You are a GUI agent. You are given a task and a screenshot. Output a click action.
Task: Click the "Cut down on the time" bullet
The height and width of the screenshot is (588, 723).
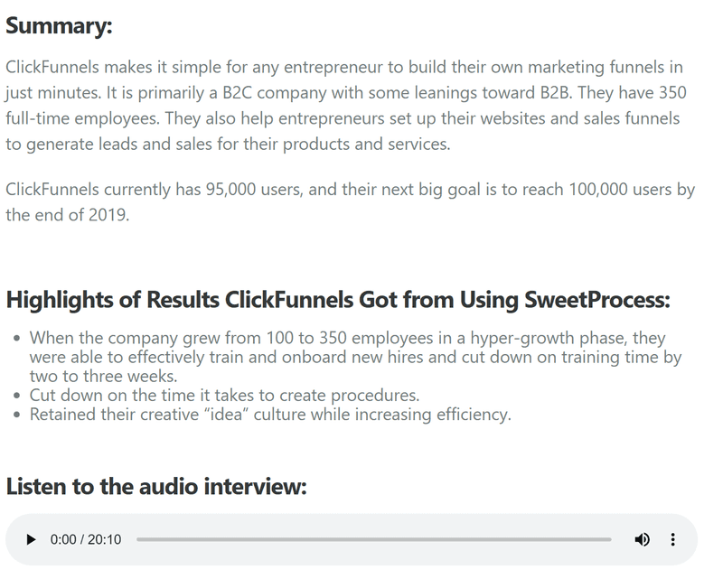coord(224,395)
